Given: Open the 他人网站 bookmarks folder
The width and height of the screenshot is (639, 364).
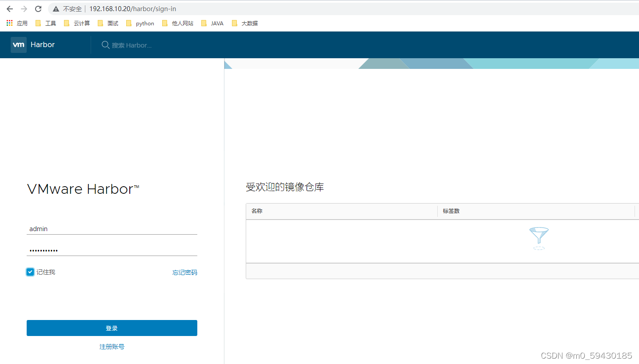Looking at the screenshot, I should tap(178, 23).
